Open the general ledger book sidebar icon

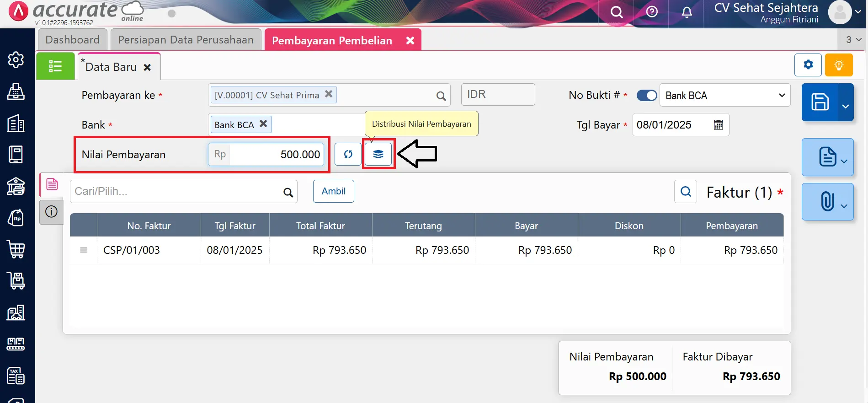pos(16,155)
